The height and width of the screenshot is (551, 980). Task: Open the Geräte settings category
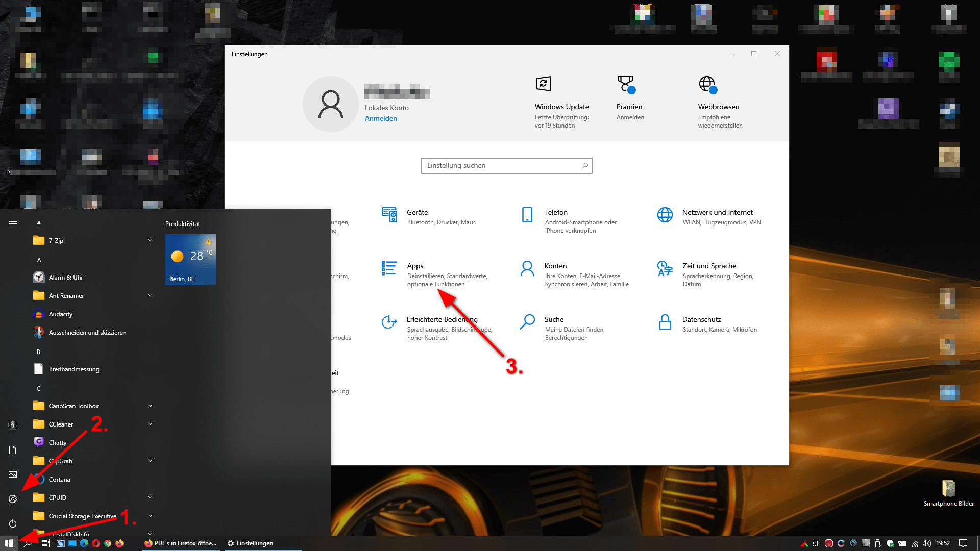tap(417, 213)
